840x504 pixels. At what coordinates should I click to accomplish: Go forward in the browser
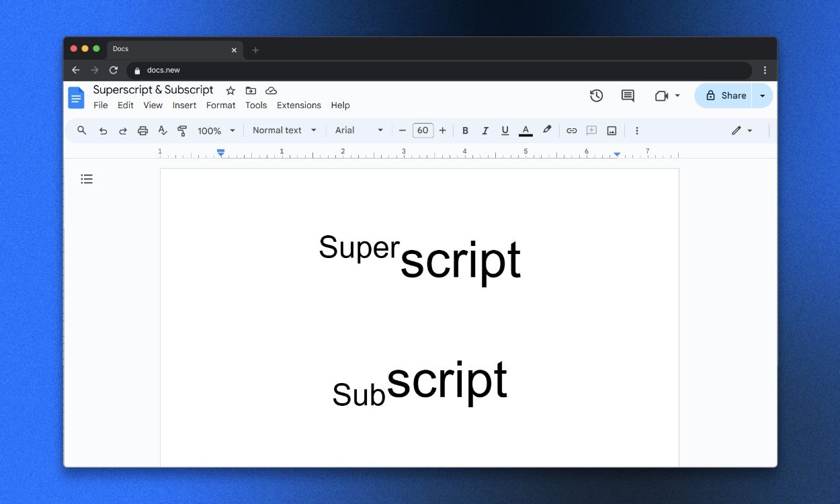pos(94,70)
